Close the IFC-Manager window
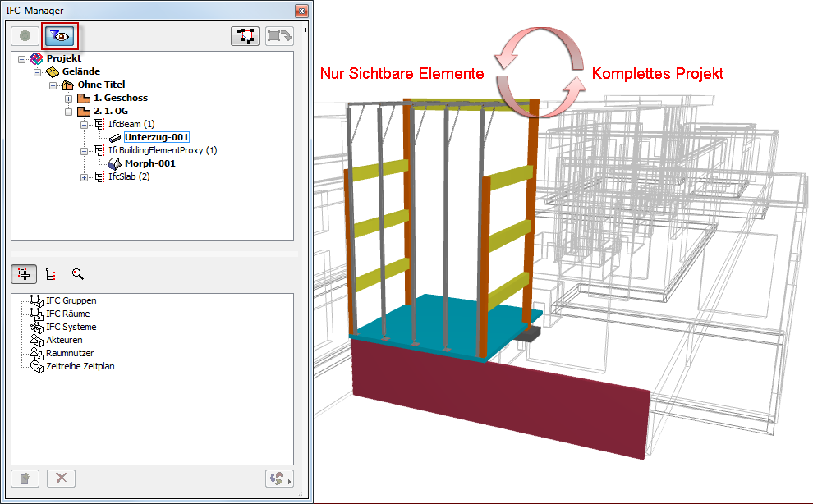813x504 pixels. coord(301,11)
